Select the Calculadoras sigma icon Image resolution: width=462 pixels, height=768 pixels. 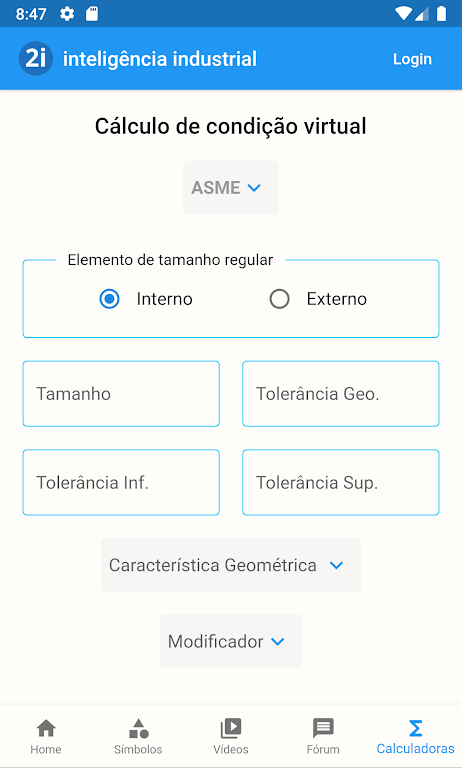point(415,728)
